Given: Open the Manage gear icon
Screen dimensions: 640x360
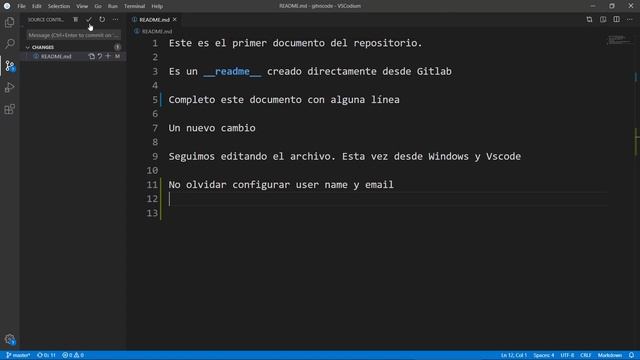Looking at the screenshot, I should [9, 339].
